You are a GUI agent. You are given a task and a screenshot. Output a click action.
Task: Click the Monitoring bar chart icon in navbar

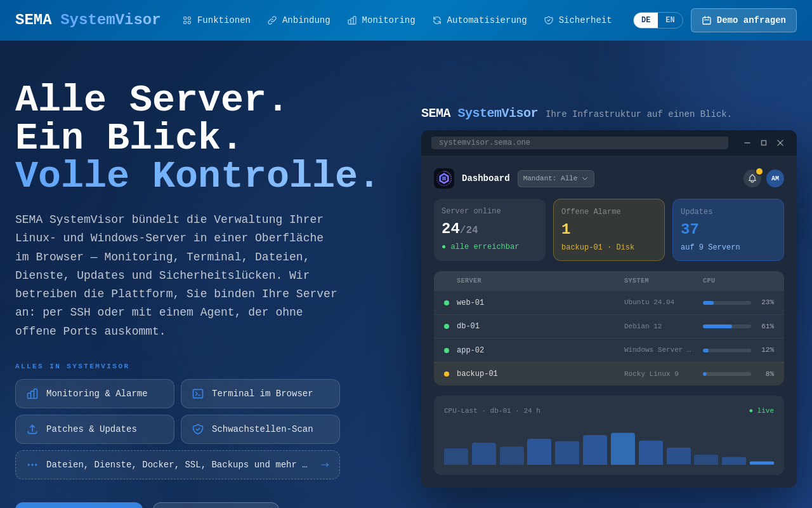click(x=352, y=20)
